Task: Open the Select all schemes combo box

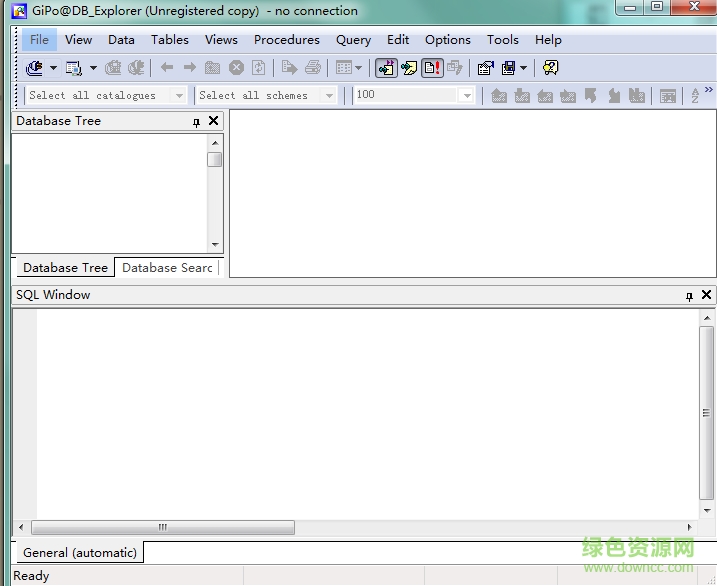Action: point(266,96)
